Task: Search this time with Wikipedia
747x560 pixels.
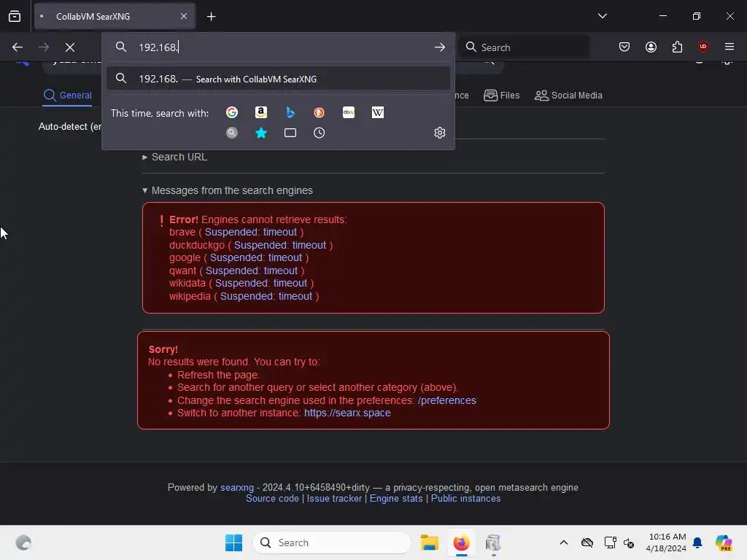Action: (x=378, y=112)
